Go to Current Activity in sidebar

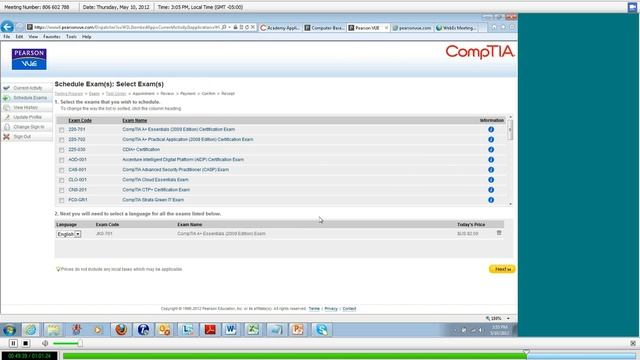pyautogui.click(x=27, y=88)
